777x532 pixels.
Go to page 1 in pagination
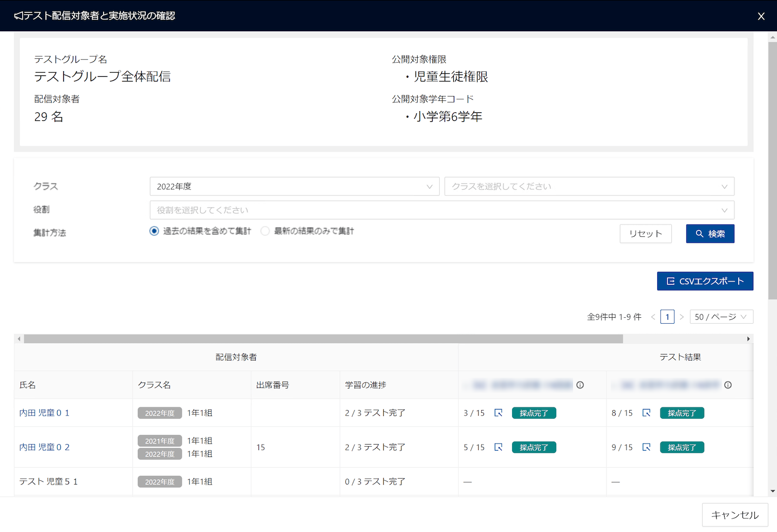coord(667,317)
